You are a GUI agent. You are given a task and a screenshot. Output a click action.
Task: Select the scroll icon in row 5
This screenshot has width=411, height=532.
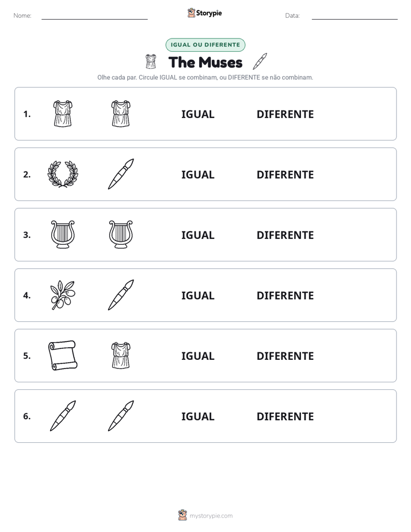pos(63,356)
